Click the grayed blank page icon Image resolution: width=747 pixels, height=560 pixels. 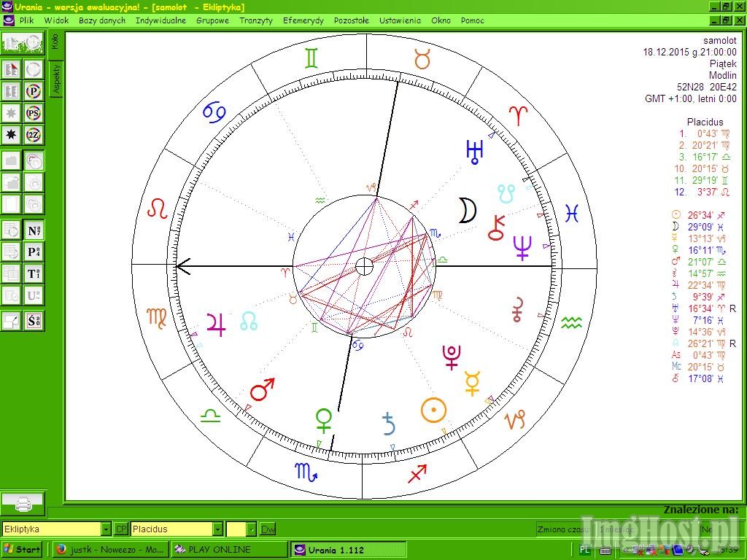pos(12,205)
